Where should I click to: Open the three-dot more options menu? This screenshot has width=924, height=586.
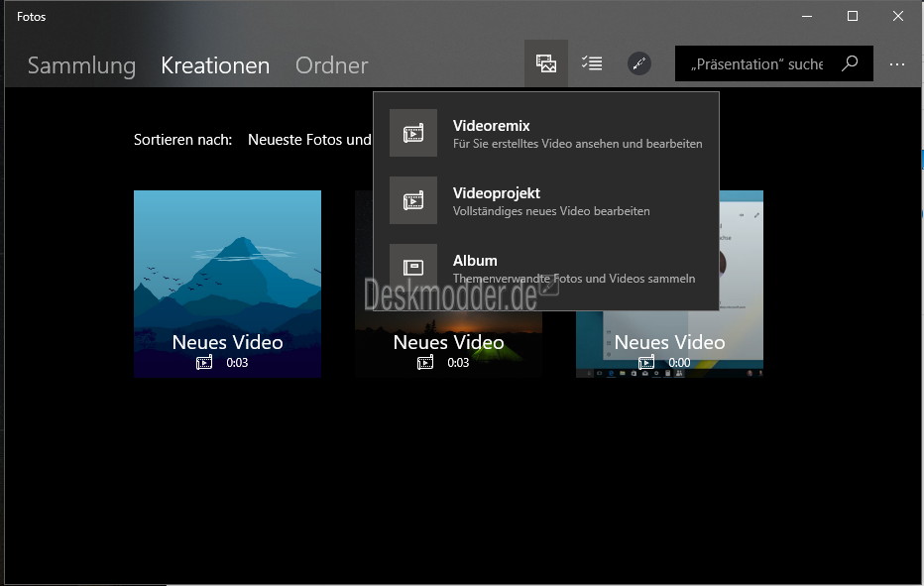(897, 64)
